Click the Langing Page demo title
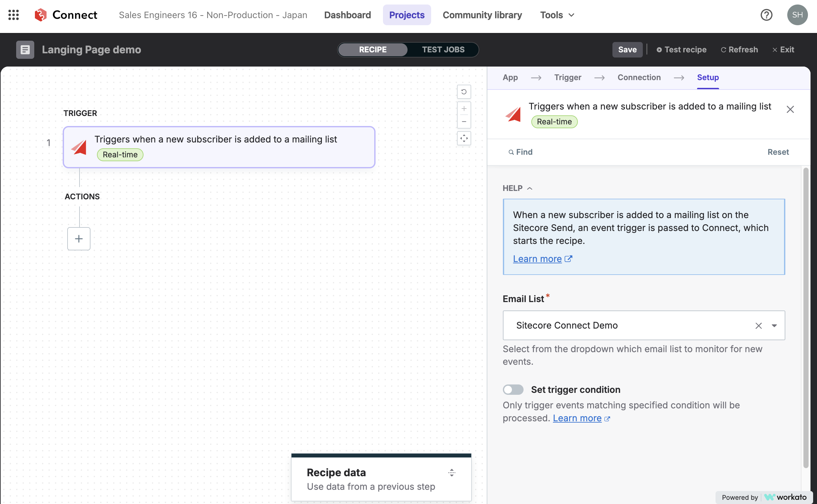817x504 pixels. 91,50
